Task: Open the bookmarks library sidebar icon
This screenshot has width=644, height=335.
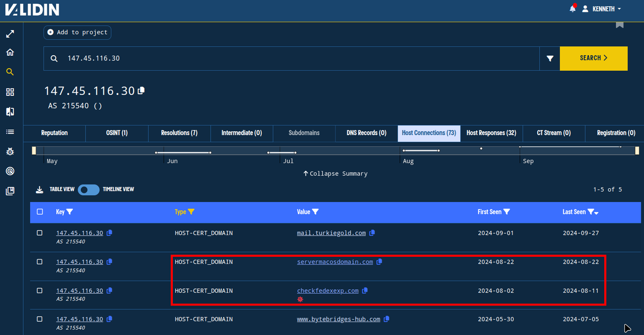Action: coord(10,191)
